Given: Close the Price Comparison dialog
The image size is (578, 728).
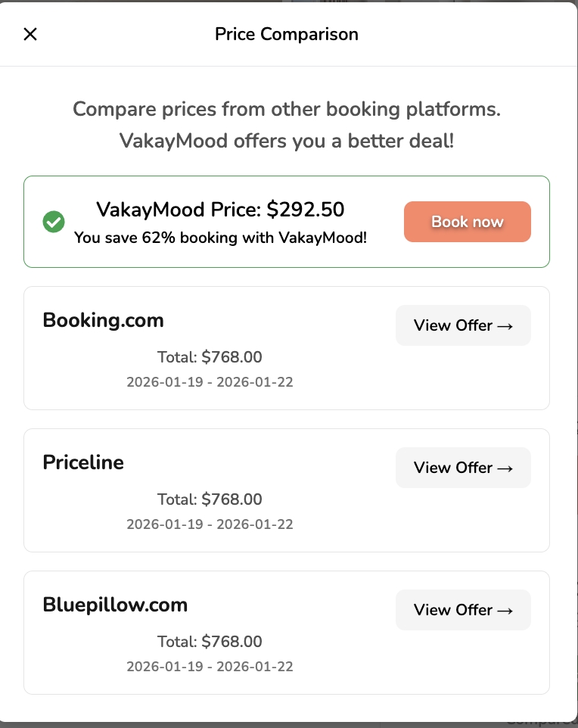Looking at the screenshot, I should pos(30,34).
